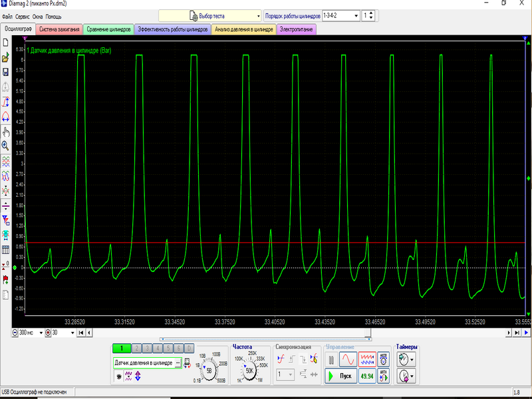532x399 pixels.
Task: Switch to Электропитание tab
Action: click(x=296, y=29)
